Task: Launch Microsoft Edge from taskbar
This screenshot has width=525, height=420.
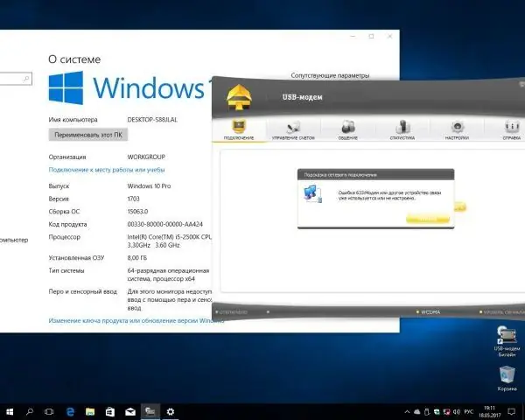Action: click(x=70, y=411)
